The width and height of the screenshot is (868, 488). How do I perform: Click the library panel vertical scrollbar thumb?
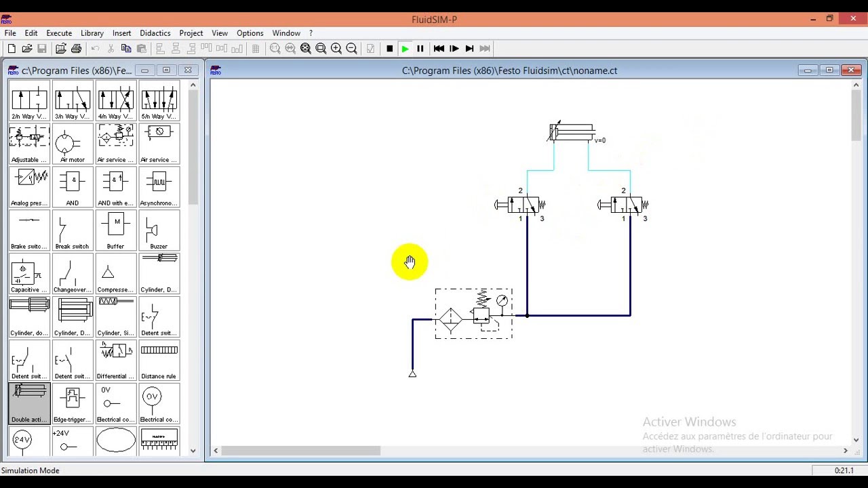[193, 147]
